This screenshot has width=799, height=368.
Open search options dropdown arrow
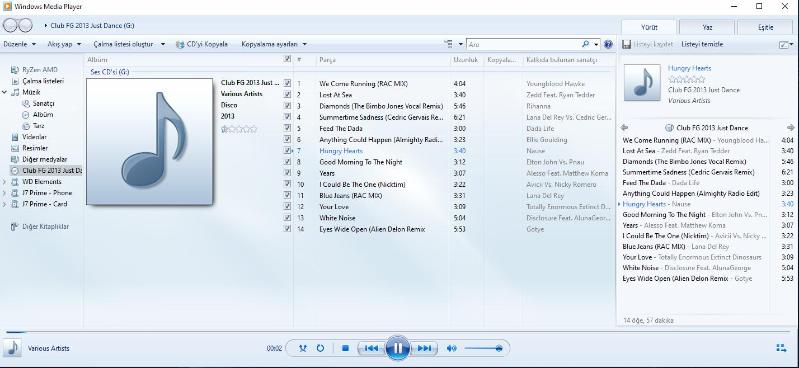click(x=596, y=44)
